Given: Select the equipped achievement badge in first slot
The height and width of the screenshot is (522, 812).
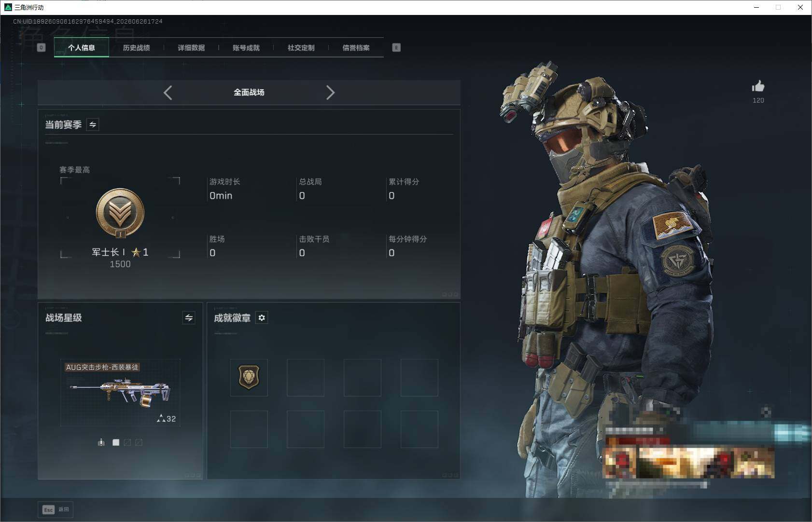Looking at the screenshot, I should (249, 377).
